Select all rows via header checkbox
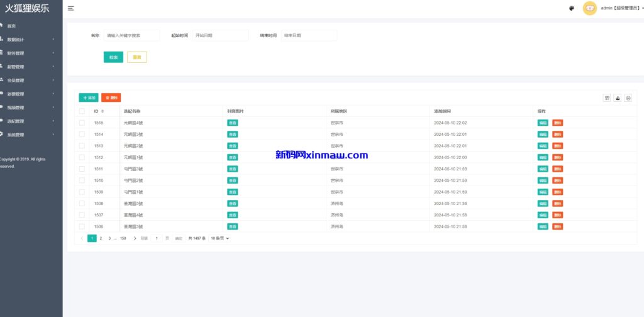644x317 pixels. (x=82, y=111)
